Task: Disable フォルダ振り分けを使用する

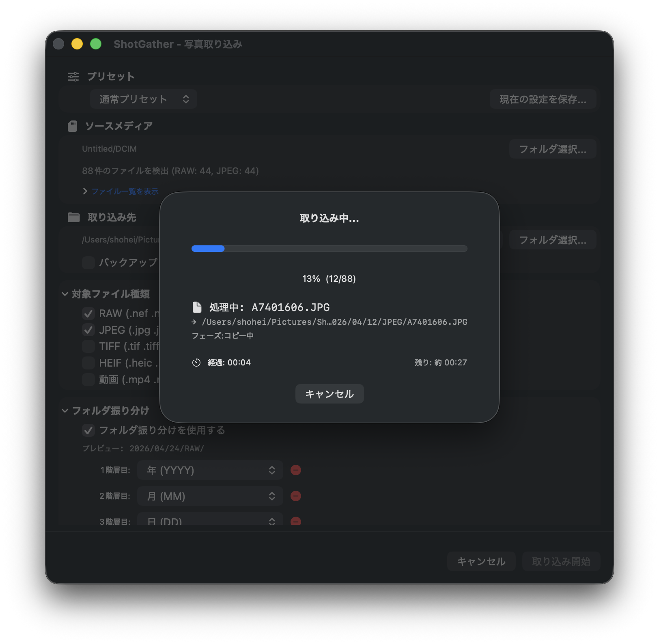Action: [88, 430]
